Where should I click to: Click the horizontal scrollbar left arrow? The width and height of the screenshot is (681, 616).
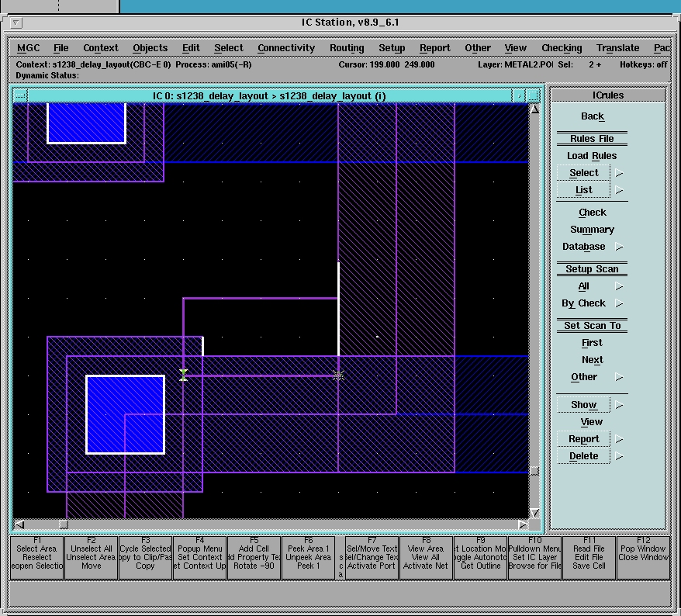point(19,524)
